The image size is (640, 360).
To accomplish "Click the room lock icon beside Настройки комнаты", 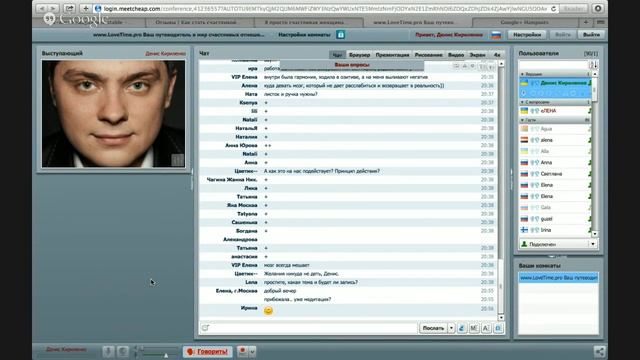I will click(341, 35).
